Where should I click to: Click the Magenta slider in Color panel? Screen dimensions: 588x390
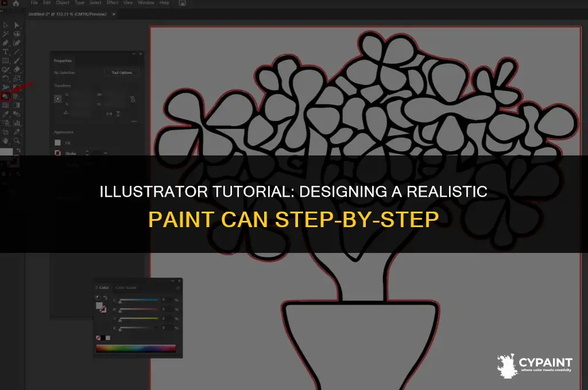[138, 310]
